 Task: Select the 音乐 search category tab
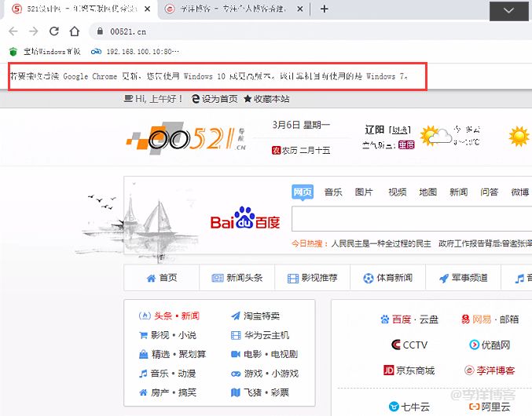click(x=333, y=192)
